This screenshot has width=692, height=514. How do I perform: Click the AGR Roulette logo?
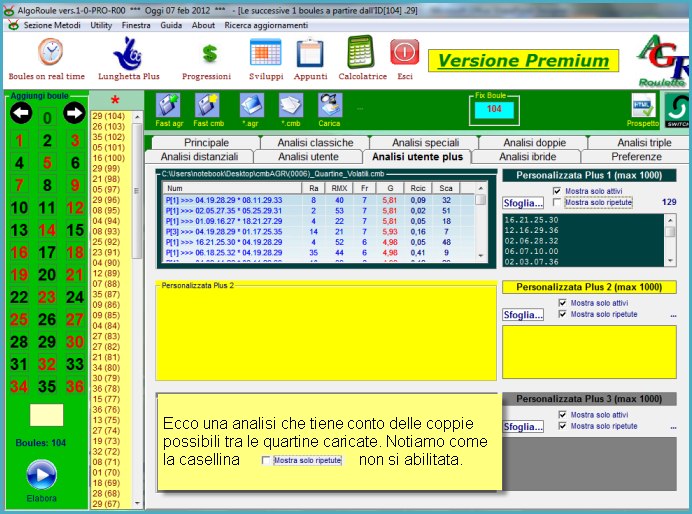point(663,60)
